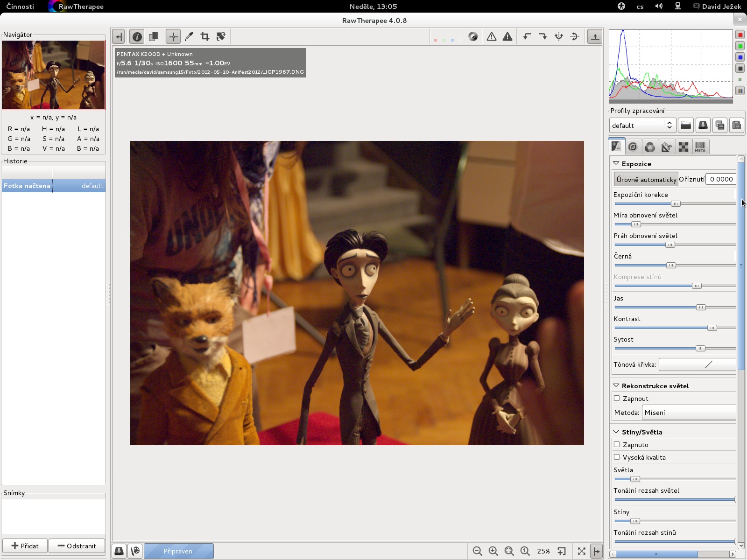Open the default processing profile dropdown
Image resolution: width=747 pixels, height=560 pixels.
642,125
